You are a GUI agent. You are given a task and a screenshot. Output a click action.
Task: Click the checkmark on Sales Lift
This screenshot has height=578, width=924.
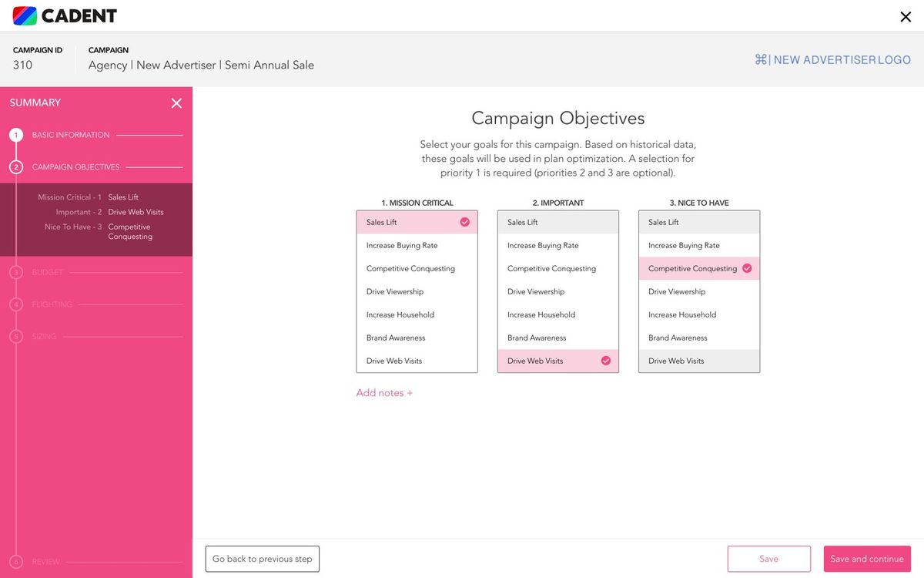click(465, 222)
